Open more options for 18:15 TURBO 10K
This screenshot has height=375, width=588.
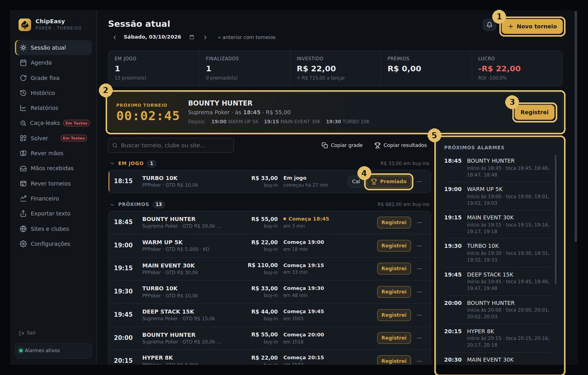pyautogui.click(x=419, y=181)
